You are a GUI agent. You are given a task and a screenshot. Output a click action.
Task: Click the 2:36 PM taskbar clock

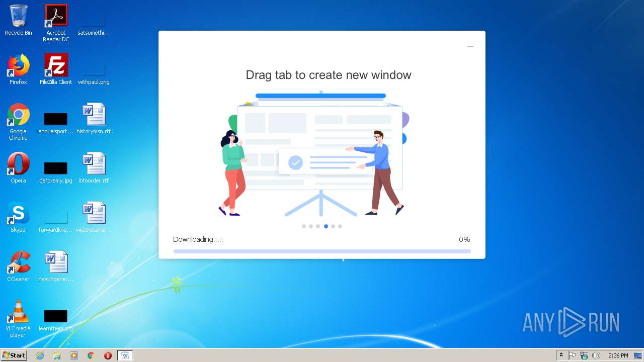618,355
